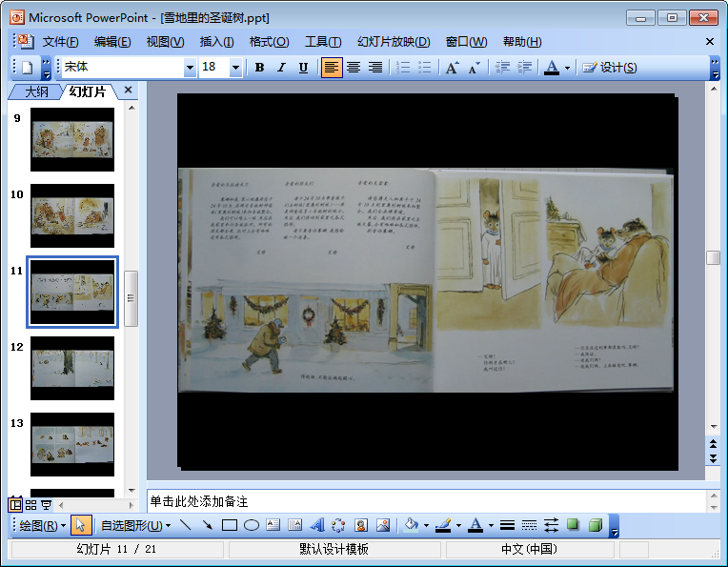Open 文件(F) menu
Viewport: 728px width, 567px height.
tap(60, 42)
